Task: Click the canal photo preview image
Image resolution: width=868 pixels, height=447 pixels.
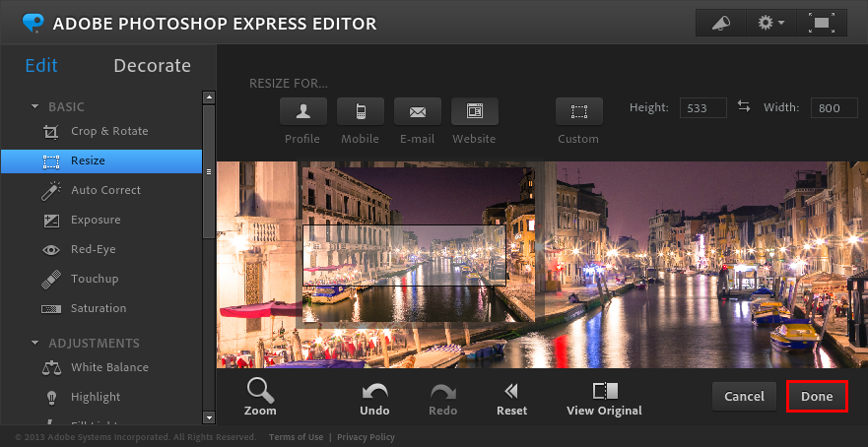Action: 542,265
